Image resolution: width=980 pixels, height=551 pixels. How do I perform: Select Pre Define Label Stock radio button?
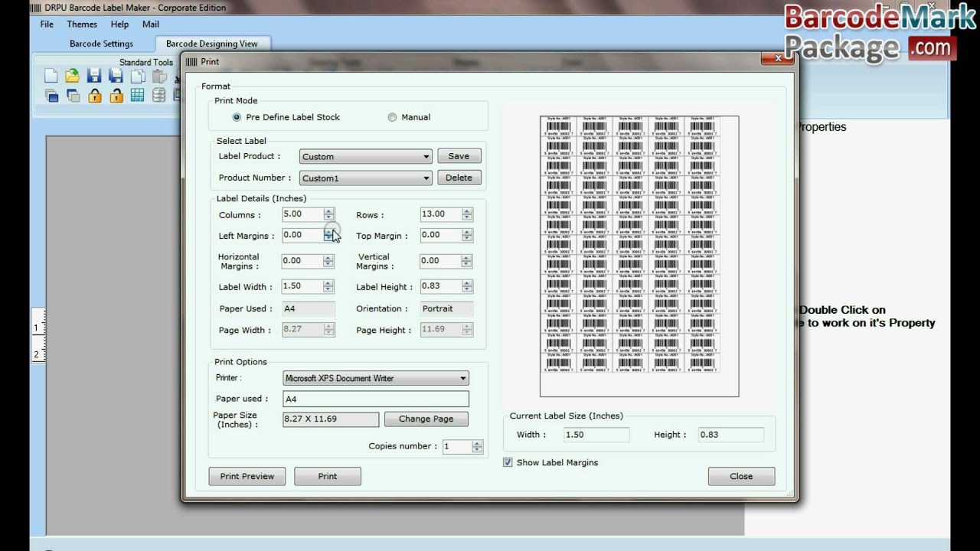[x=237, y=117]
